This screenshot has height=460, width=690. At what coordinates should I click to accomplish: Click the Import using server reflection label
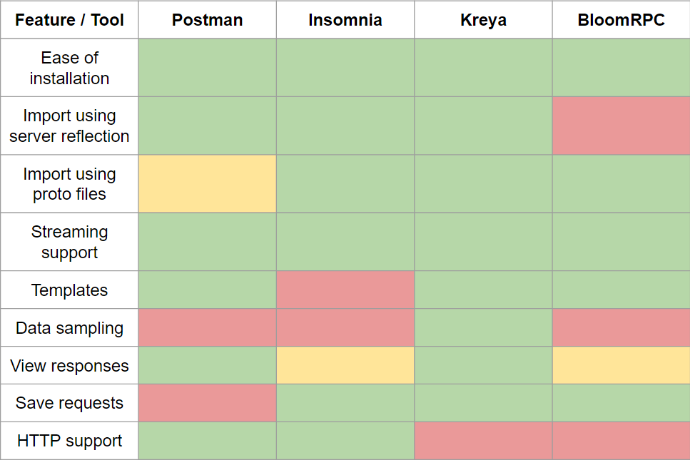tap(70, 126)
